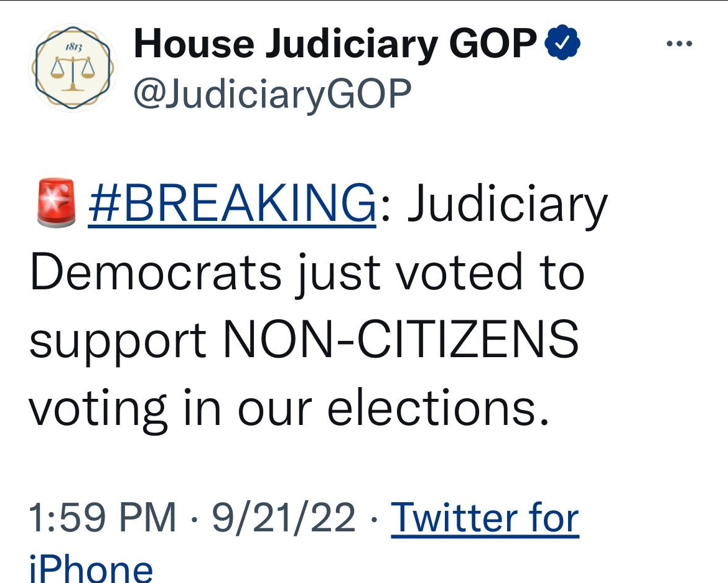Click the 9/21/22 date
This screenshot has width=728, height=583.
(284, 518)
